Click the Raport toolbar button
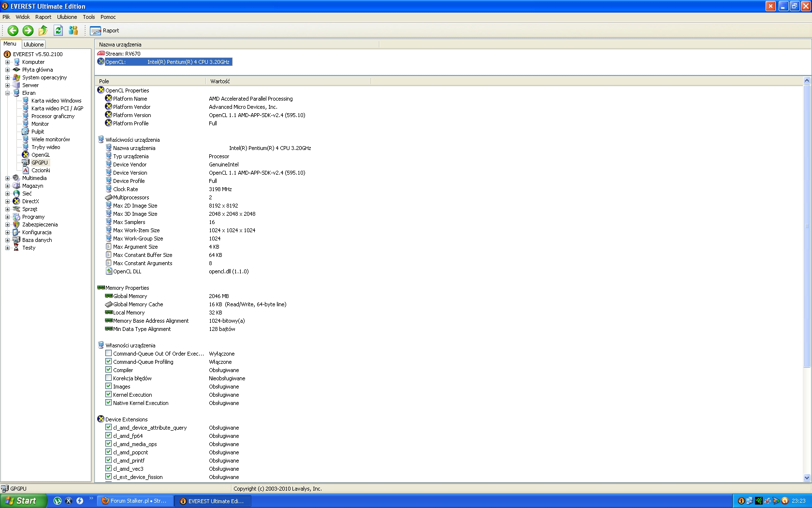 [105, 30]
